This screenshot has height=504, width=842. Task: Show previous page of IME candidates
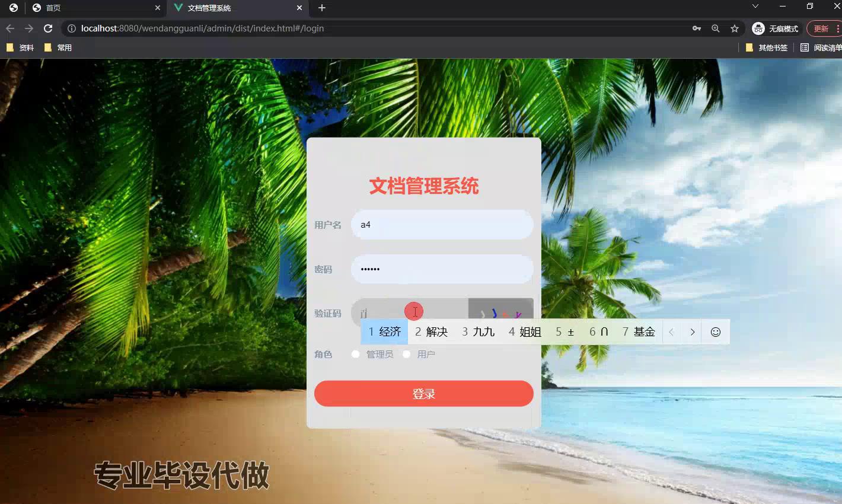[x=671, y=332]
